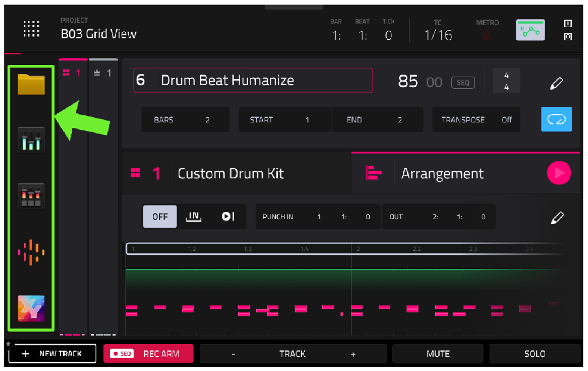The image size is (588, 371).
Task: Open the XYFX colorful icon
Action: [31, 308]
